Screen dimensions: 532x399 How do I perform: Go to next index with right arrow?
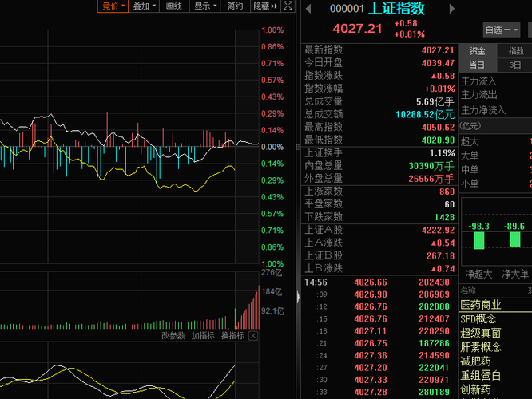click(x=451, y=9)
